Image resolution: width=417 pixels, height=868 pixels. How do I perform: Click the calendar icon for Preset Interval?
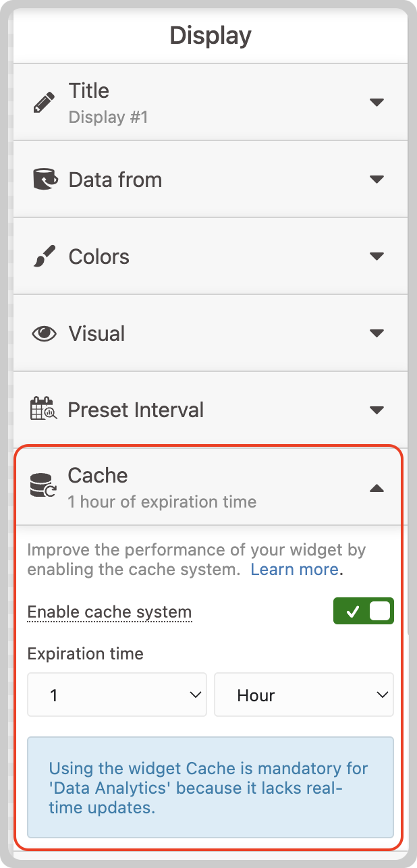click(x=44, y=410)
